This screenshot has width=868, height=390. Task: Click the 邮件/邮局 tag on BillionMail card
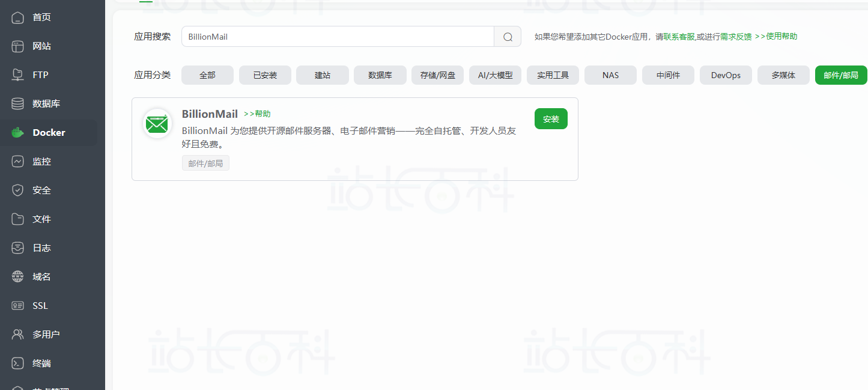click(x=205, y=163)
